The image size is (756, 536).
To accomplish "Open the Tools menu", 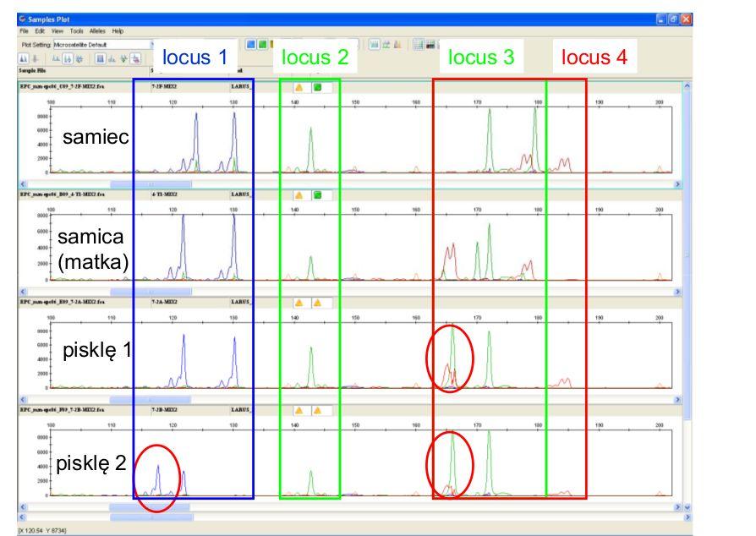I will coord(77,30).
